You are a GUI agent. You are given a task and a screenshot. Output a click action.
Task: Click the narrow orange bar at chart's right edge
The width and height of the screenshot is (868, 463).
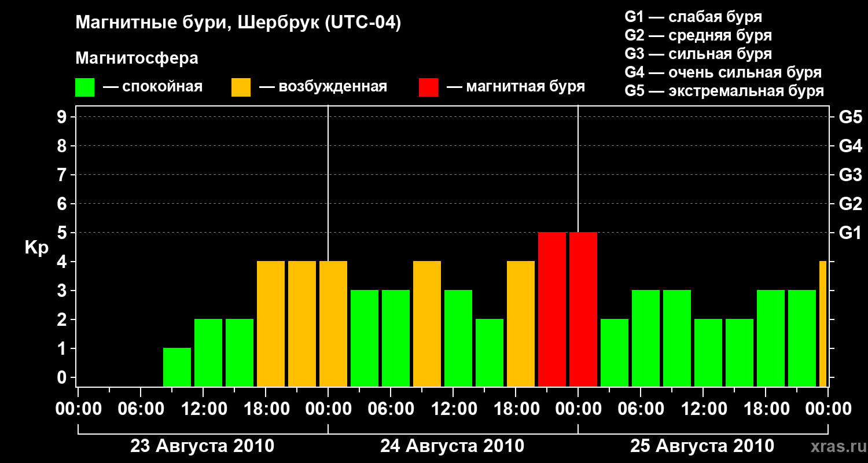tap(823, 324)
